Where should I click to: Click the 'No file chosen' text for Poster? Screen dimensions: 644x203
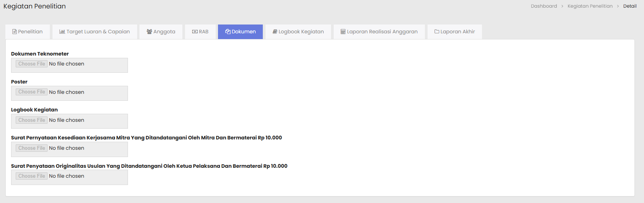coord(67,92)
